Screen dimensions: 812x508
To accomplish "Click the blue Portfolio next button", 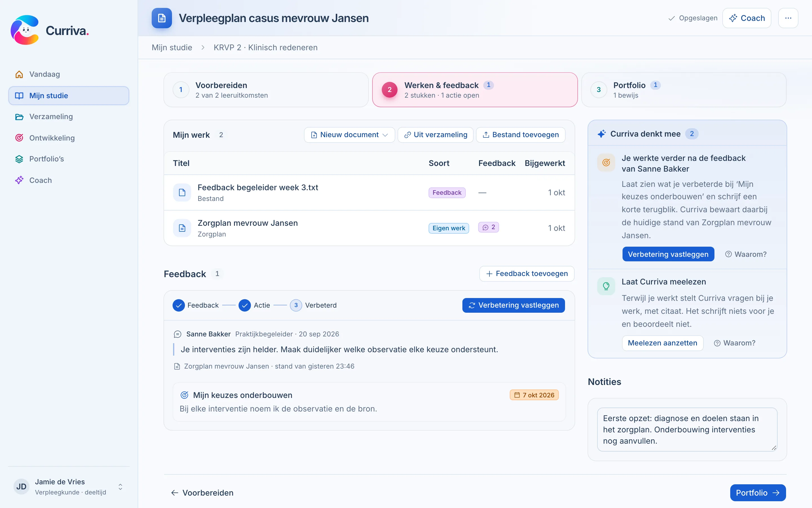I will click(758, 493).
